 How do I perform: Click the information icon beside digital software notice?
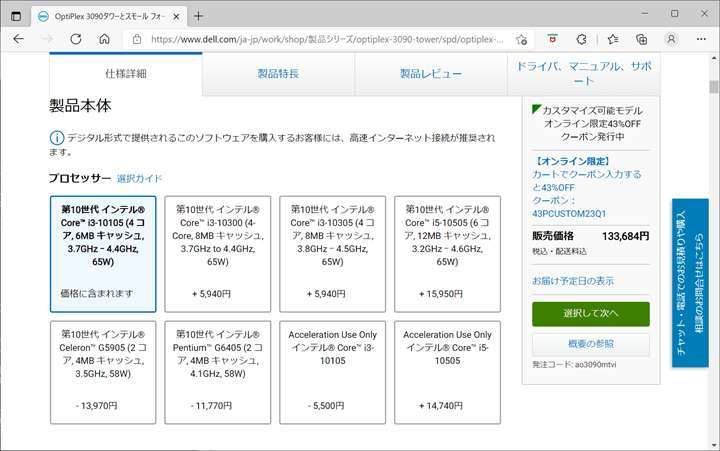56,138
